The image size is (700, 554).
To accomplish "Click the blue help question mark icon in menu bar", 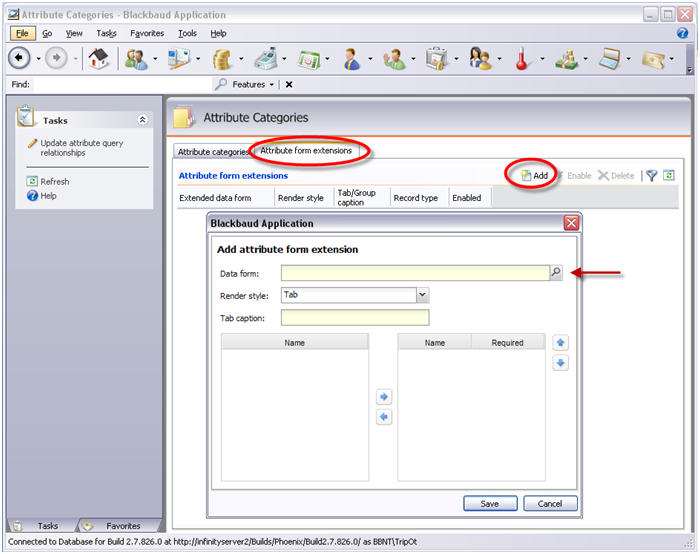I will [x=683, y=33].
